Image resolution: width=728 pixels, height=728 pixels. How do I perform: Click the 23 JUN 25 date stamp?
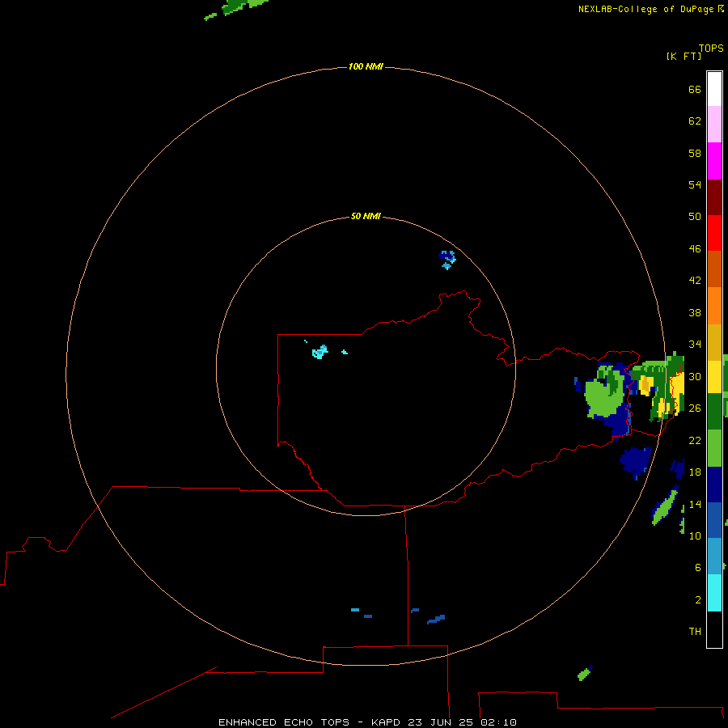tap(441, 722)
